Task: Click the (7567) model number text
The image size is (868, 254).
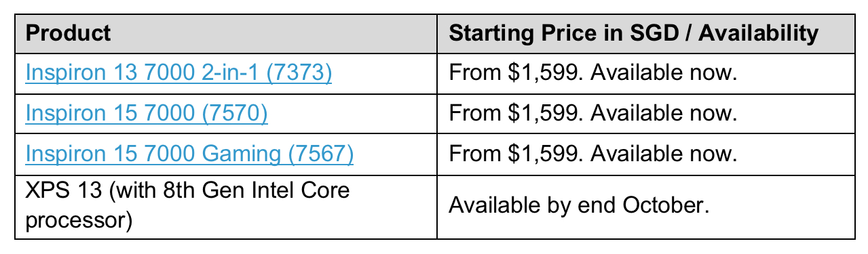Action: point(321,154)
